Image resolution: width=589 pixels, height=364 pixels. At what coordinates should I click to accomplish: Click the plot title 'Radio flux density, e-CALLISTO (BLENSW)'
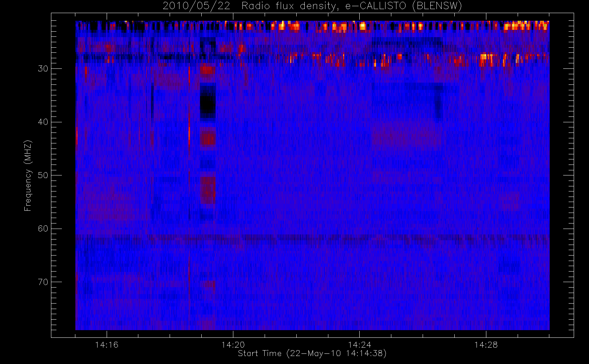(352, 6)
